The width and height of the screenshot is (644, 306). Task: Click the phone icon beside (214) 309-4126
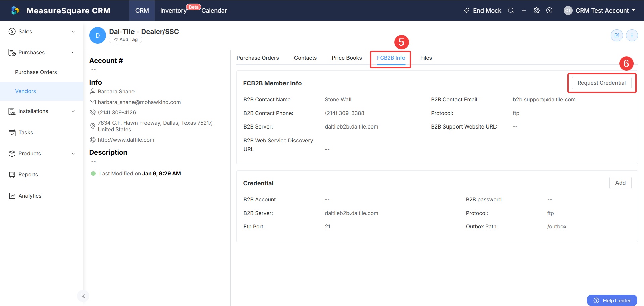(x=93, y=112)
